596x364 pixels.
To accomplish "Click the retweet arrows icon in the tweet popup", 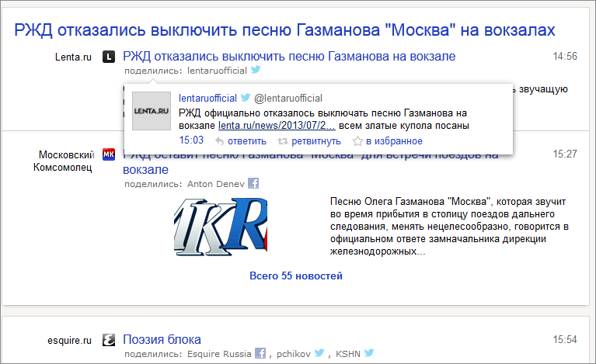I will [x=282, y=141].
